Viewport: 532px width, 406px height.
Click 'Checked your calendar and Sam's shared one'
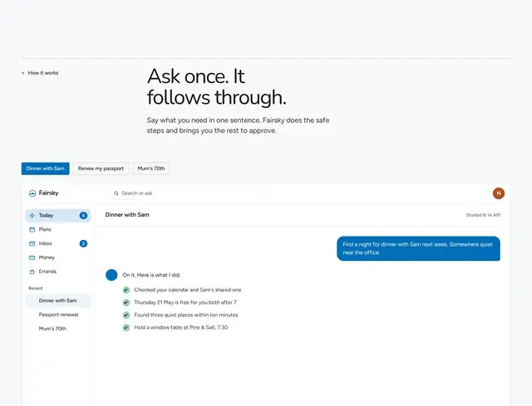pos(188,290)
